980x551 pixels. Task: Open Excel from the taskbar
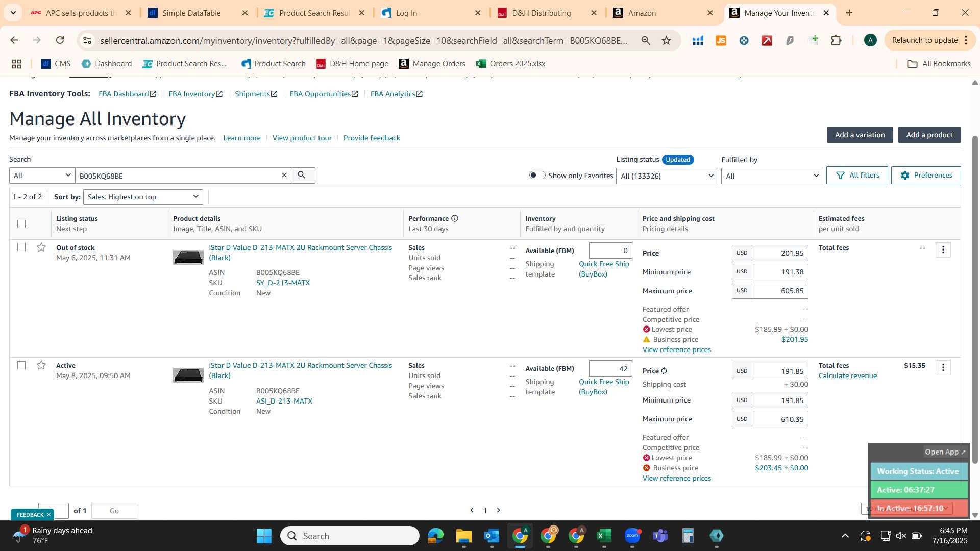click(604, 536)
